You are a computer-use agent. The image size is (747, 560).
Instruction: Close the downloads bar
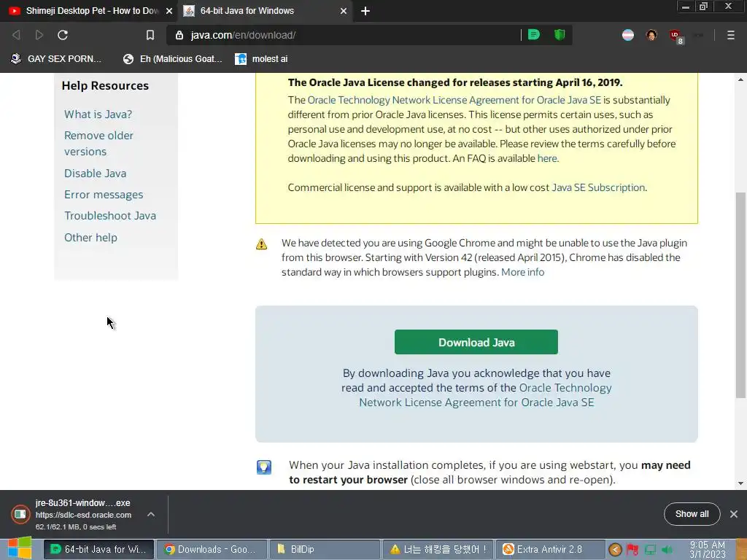tap(734, 514)
